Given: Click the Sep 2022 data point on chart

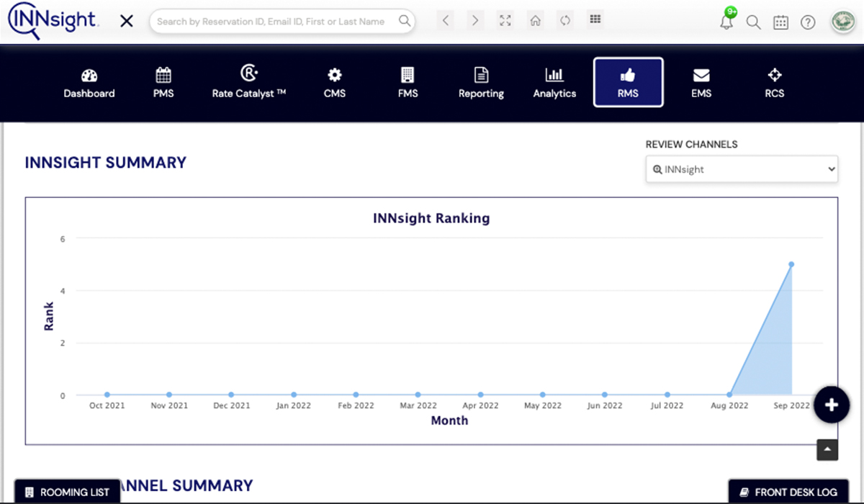Looking at the screenshot, I should click(x=791, y=264).
